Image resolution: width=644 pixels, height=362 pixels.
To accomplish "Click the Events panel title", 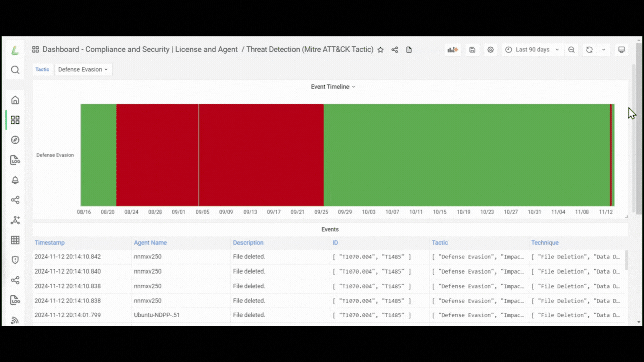I will (x=330, y=229).
